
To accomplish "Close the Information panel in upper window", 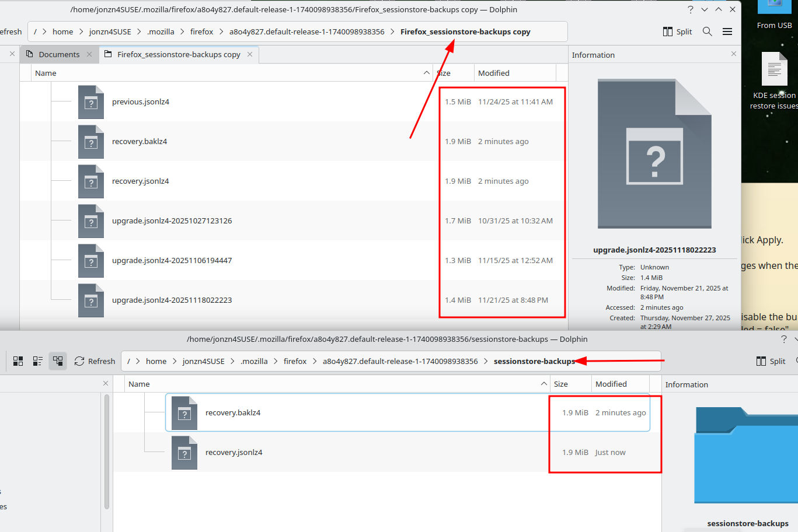I will tap(734, 54).
